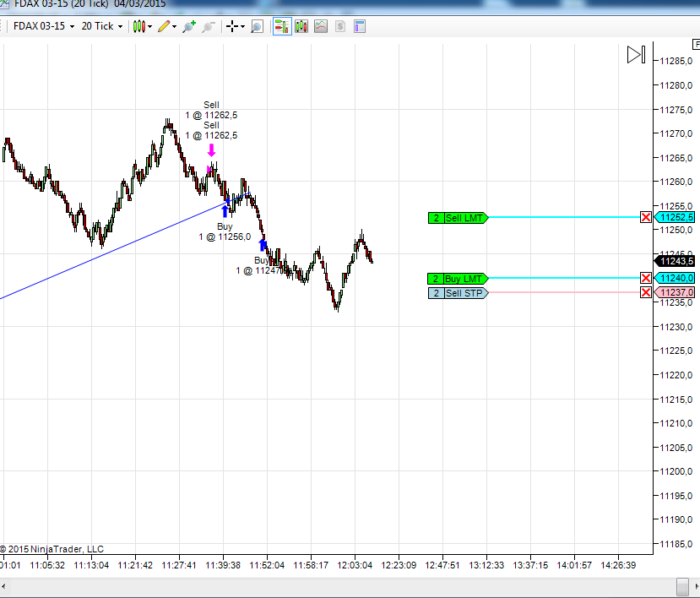Click the 11240,0 buy limit price marker
700x598 pixels.
tap(675, 278)
